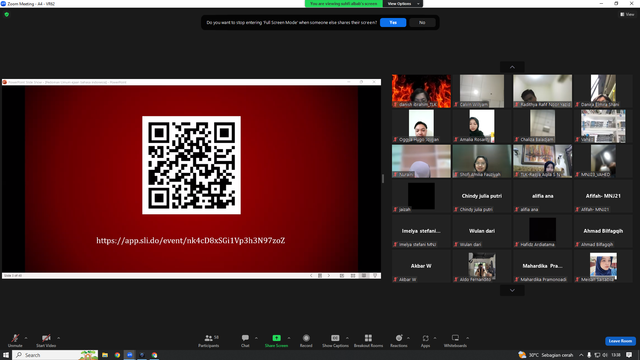
Task: Show previous page of video thumbnails
Action: click(x=512, y=67)
